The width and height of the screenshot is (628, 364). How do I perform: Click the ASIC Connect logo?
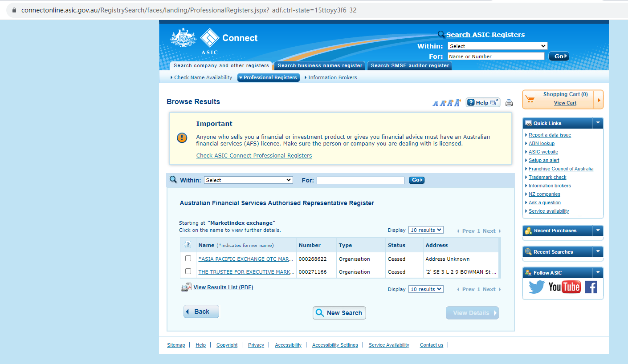click(x=214, y=41)
